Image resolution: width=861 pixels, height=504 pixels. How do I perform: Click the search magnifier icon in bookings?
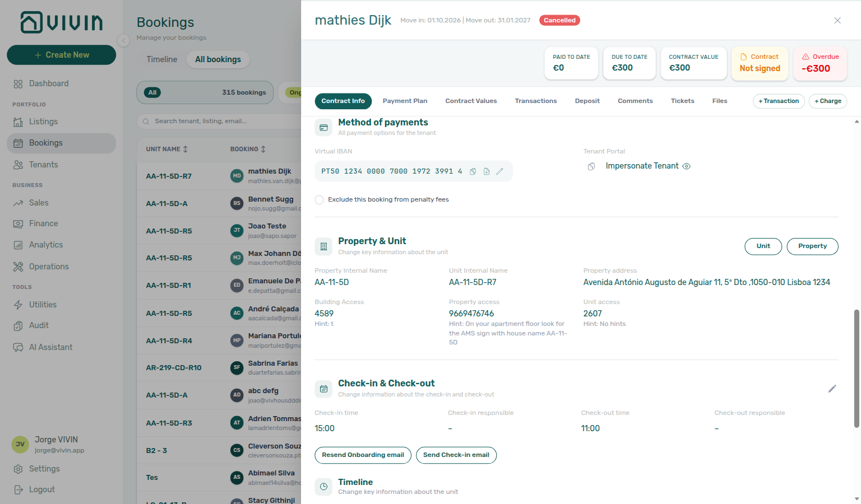[x=146, y=122]
